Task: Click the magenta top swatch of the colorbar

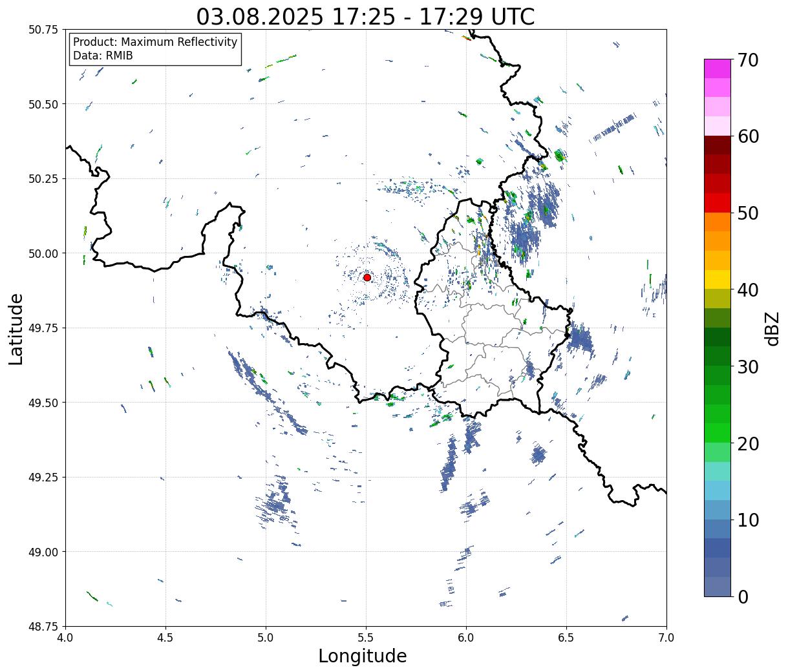Action: click(718, 68)
